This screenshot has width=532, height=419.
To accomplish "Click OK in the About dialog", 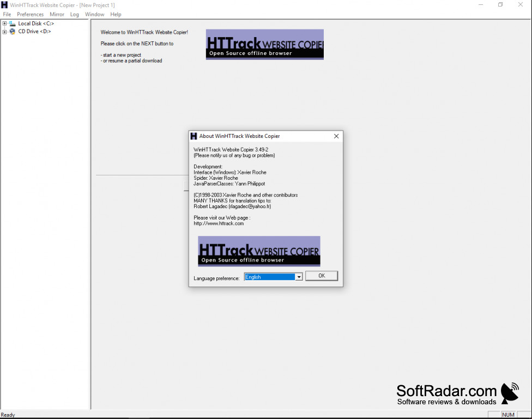I will (x=322, y=276).
